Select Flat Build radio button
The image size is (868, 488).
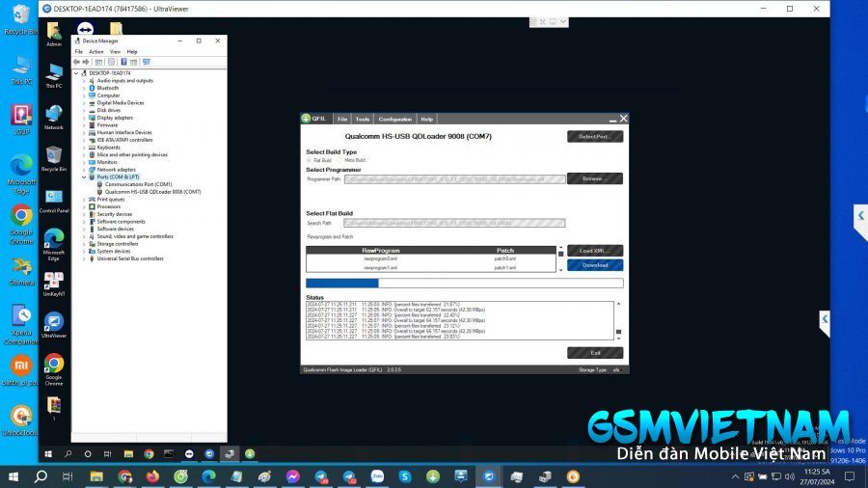309,160
